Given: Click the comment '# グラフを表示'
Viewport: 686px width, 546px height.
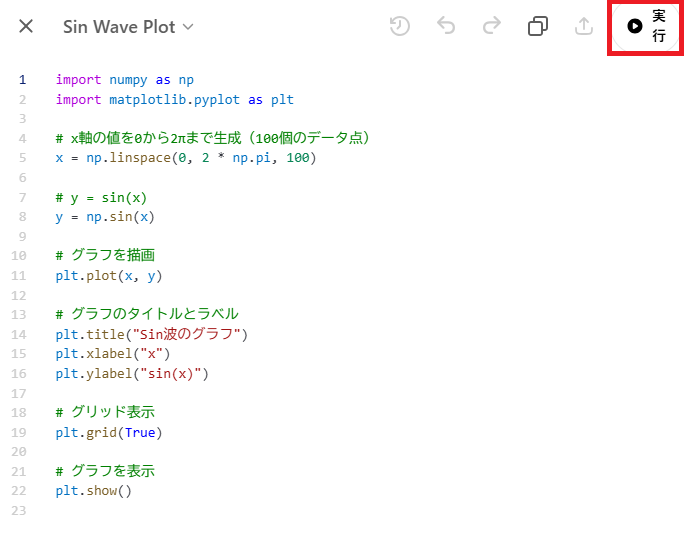Looking at the screenshot, I should pos(105,471).
